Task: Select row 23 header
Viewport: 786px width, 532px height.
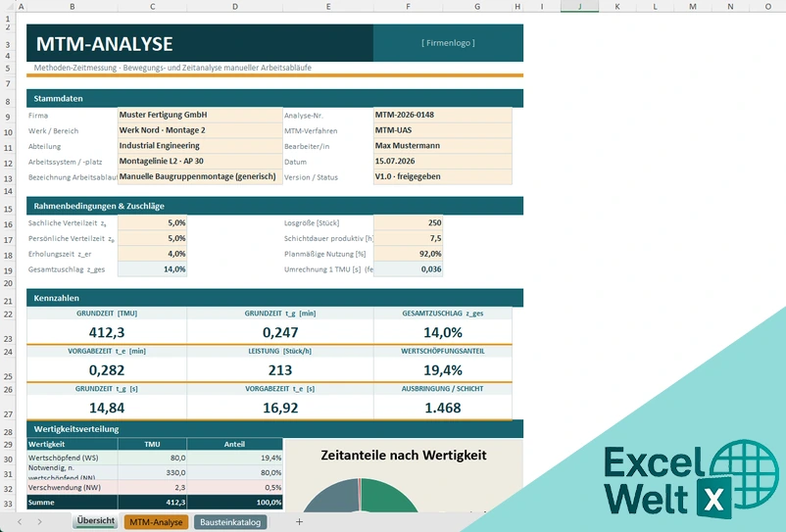Action: [8, 332]
